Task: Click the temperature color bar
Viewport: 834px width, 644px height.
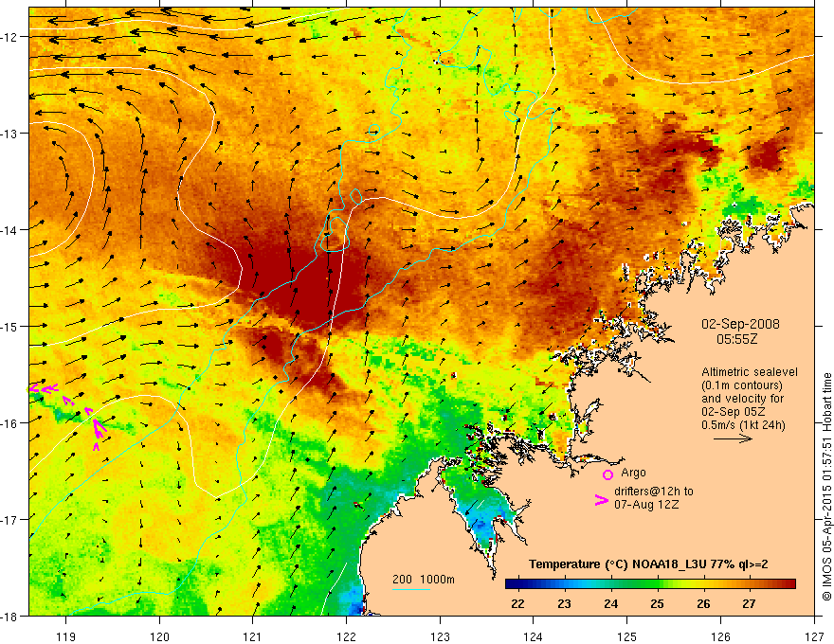Action: pyautogui.click(x=650, y=584)
